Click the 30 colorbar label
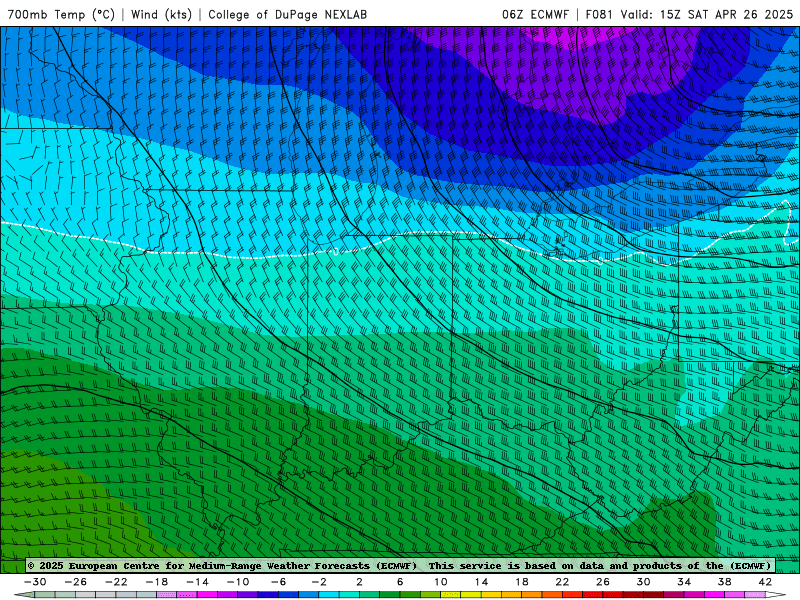Viewport: 800px width, 600px height. pyautogui.click(x=643, y=582)
